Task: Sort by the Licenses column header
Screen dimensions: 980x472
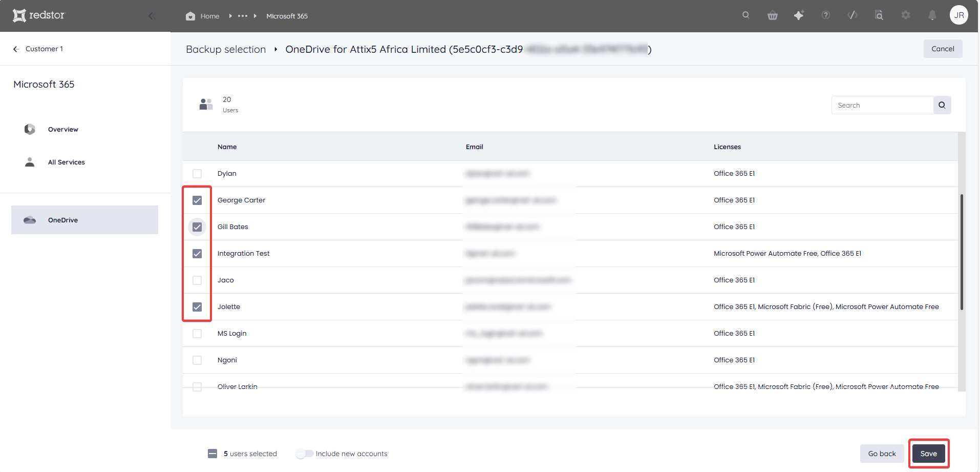Action: [727, 147]
